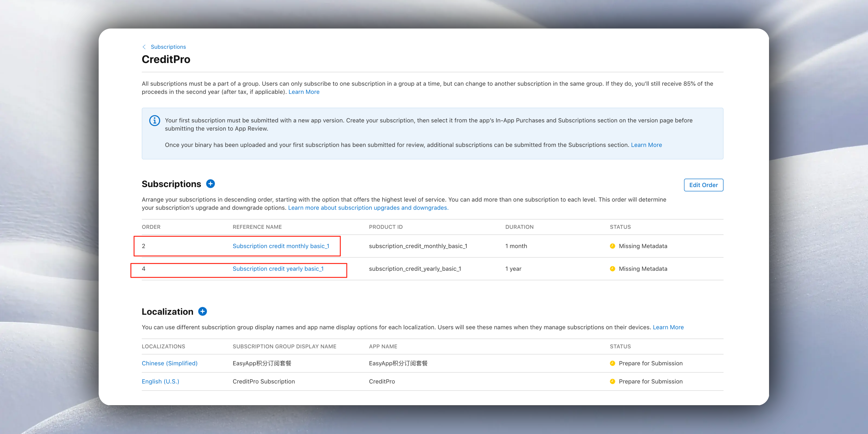Click Learn More after group proceeds text
Viewport: 868px width, 434px height.
pyautogui.click(x=304, y=92)
